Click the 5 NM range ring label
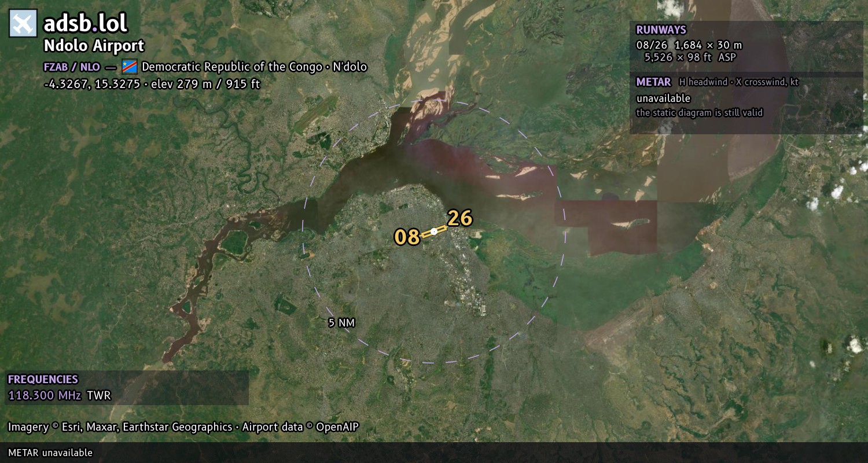Viewport: 868px width, 463px height. pos(341,323)
